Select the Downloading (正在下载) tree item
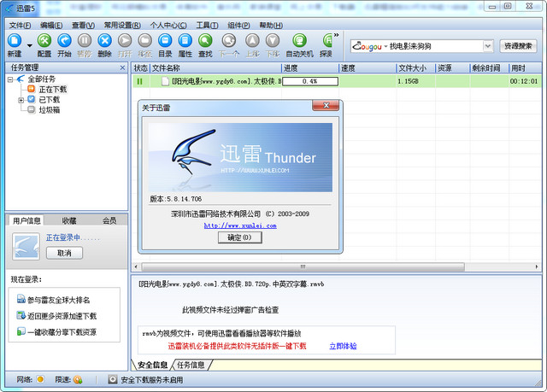This screenshot has height=392, width=547. pyautogui.click(x=53, y=89)
